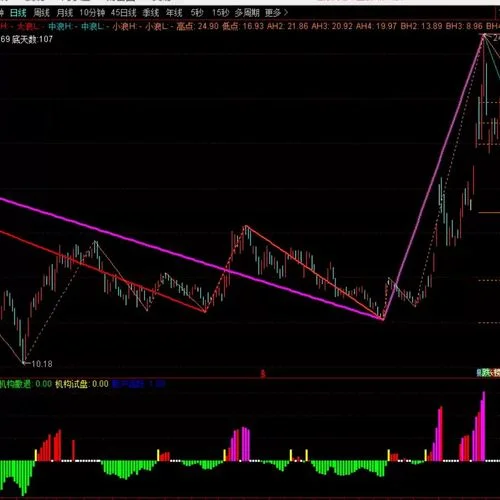Screen dimensions: 500x500
Task: Open the 多周期 multi-period view
Action: click(247, 13)
